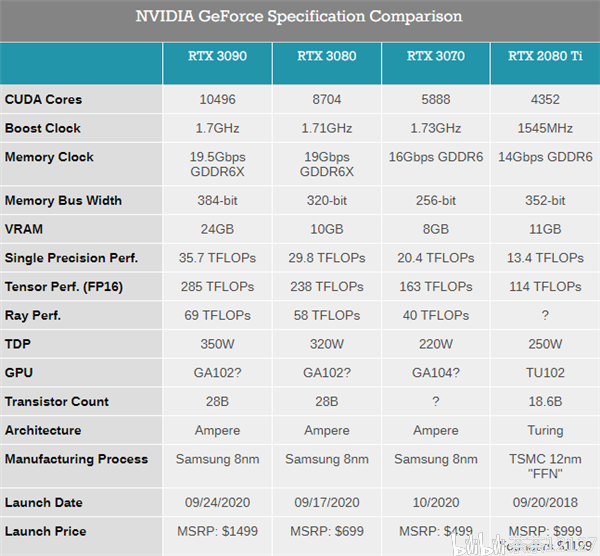Select the boost clock value 1.73GHz
The height and width of the screenshot is (556, 600).
436,128
